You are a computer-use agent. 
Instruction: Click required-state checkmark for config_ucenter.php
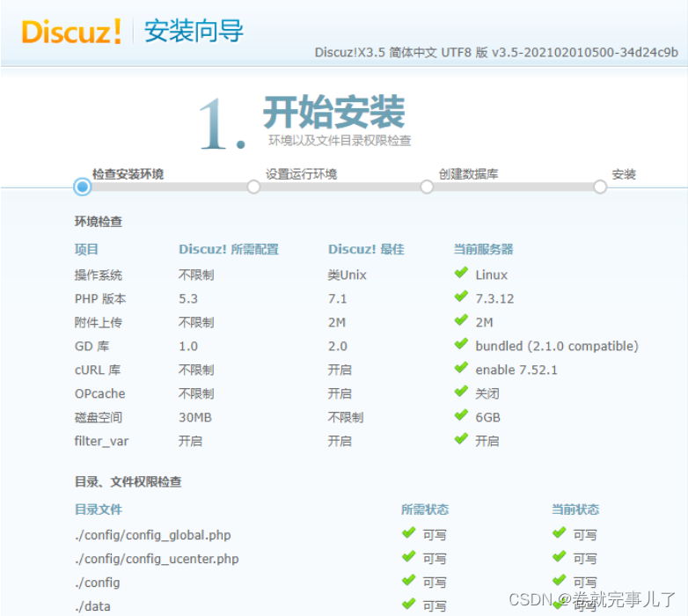click(408, 557)
